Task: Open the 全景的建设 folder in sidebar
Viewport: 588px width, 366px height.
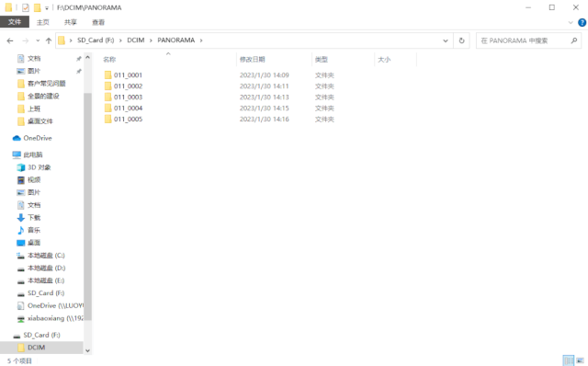Action: click(43, 97)
